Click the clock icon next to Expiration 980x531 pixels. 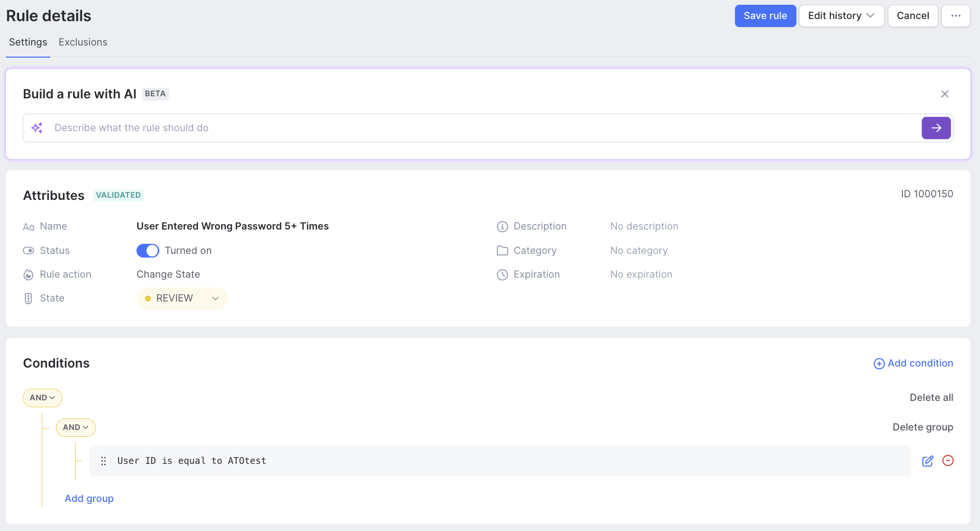pyautogui.click(x=502, y=274)
